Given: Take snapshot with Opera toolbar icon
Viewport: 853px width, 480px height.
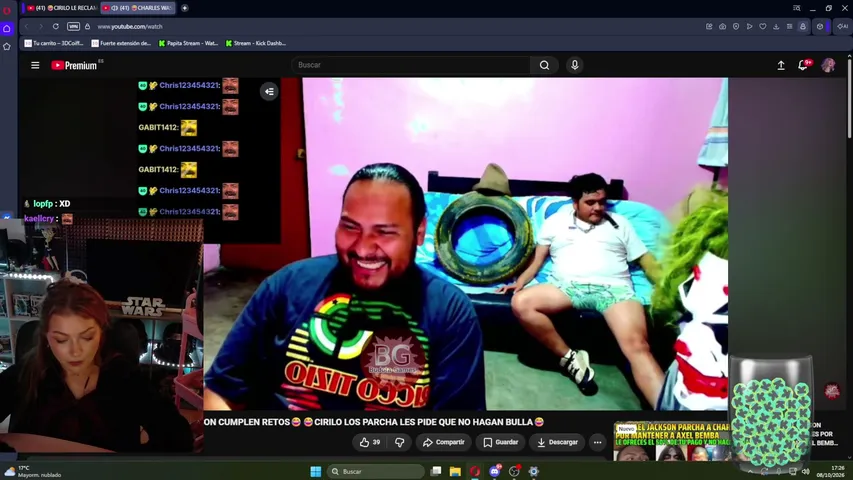Looking at the screenshot, I should coord(722,26).
